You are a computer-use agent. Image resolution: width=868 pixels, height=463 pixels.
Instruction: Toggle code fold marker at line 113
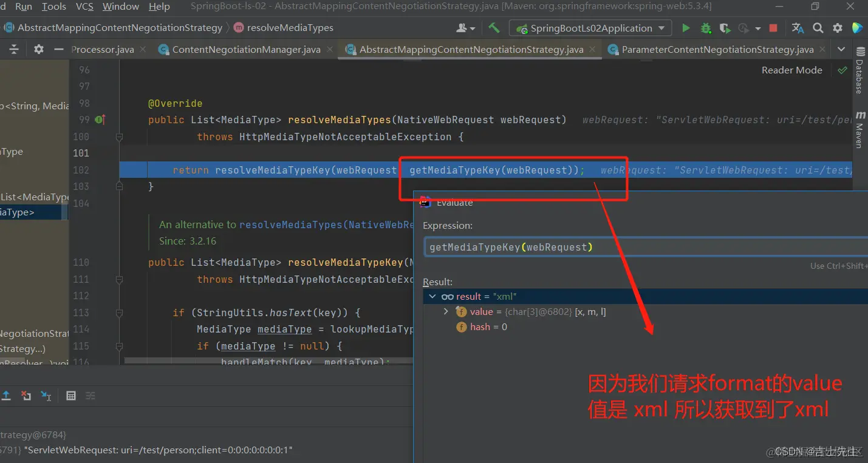[x=120, y=313]
